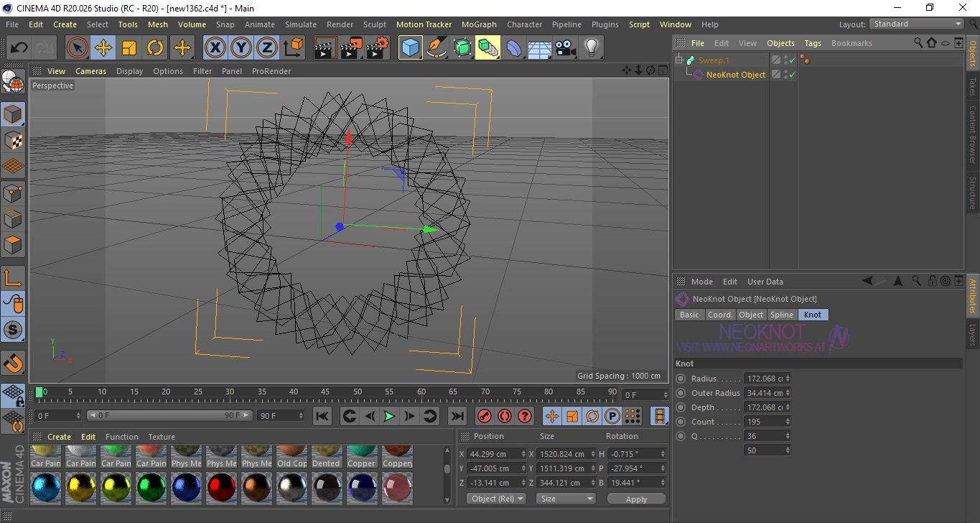Click the Outer Radius stepper arrows
This screenshot has height=523, width=980.
(x=788, y=393)
